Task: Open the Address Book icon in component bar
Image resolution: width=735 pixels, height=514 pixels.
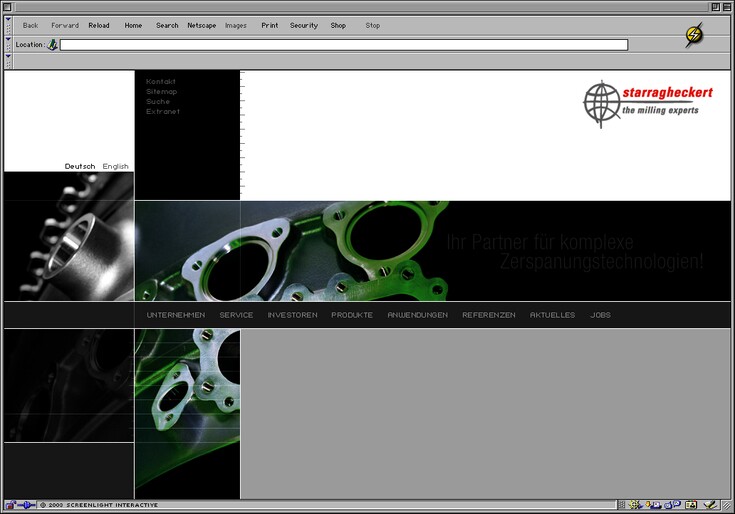Action: pyautogui.click(x=691, y=505)
